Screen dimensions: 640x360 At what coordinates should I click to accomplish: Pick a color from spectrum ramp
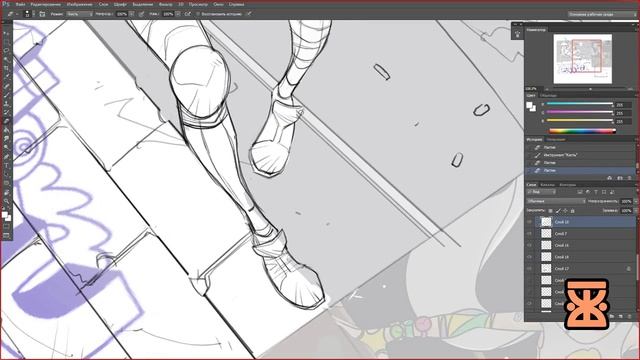582,131
